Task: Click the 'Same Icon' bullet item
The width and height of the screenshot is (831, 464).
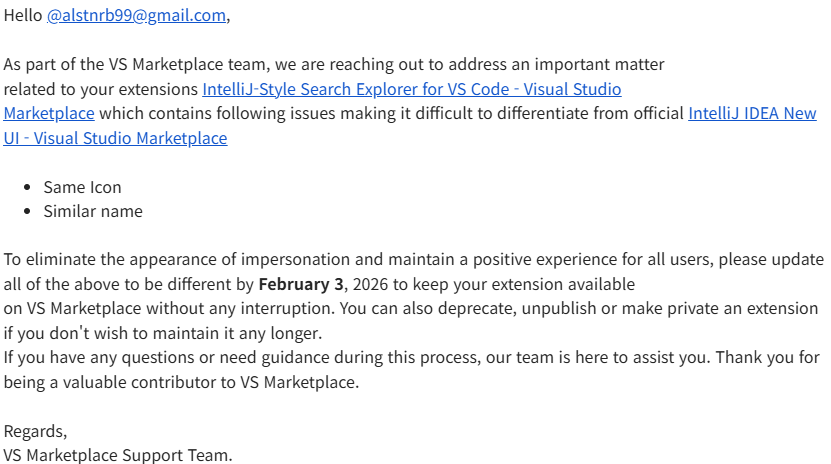Action: point(82,187)
